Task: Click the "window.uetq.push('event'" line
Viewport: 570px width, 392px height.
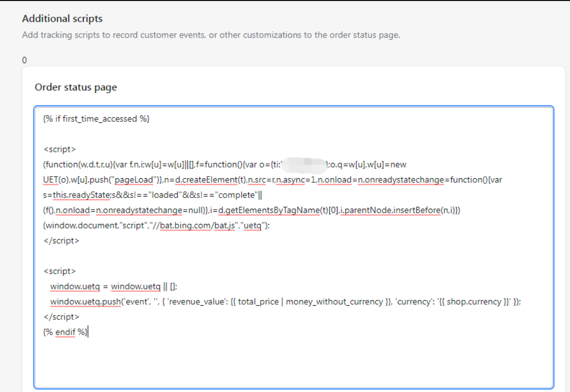Action: (x=285, y=302)
